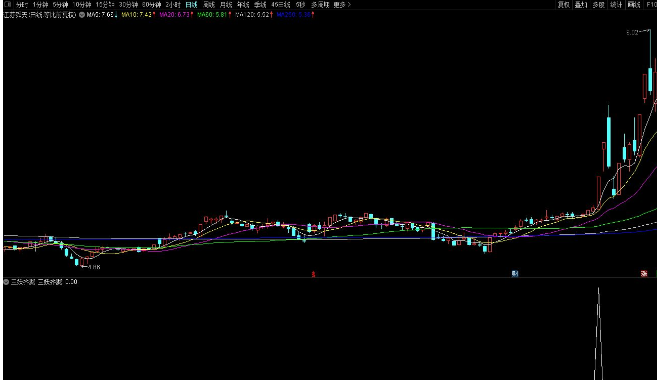Click the 画线 drawing tools button
The height and width of the screenshot is (380, 657).
point(634,5)
